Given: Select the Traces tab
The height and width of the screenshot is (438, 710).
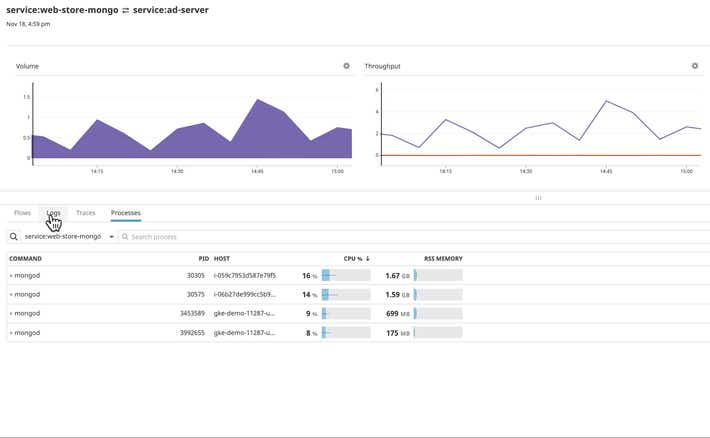Looking at the screenshot, I should [x=86, y=213].
